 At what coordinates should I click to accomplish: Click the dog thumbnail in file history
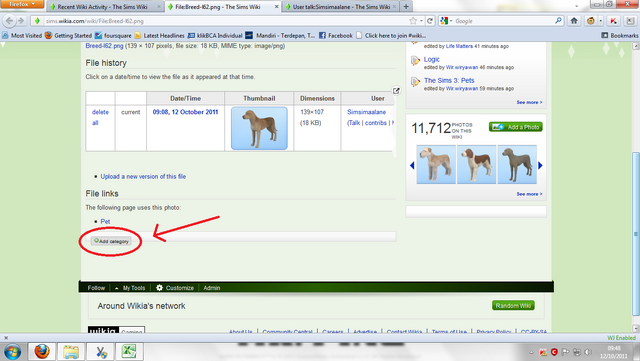[259, 128]
